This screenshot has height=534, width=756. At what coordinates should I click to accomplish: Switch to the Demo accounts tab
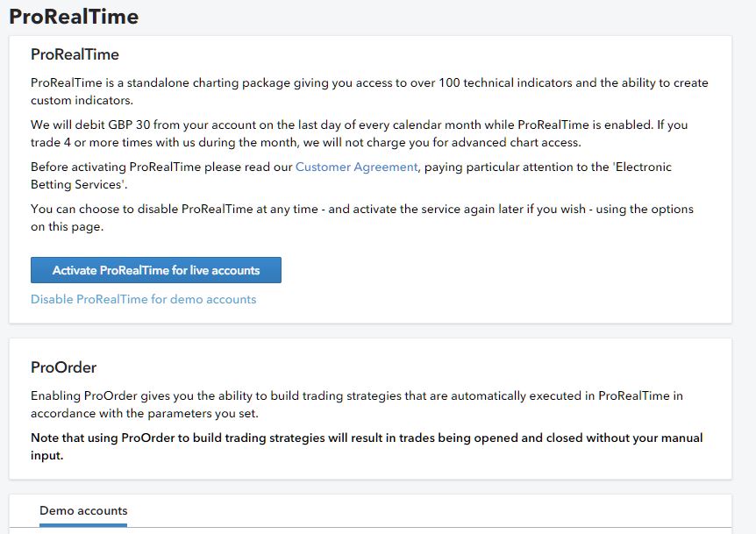(83, 511)
